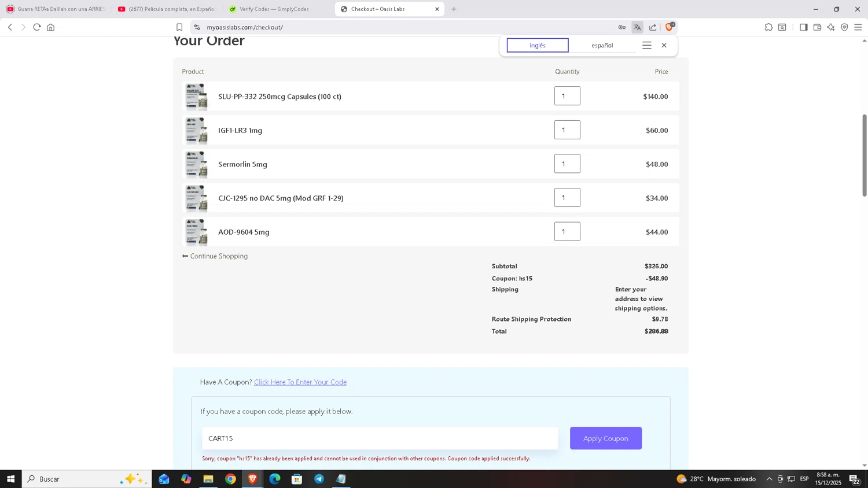This screenshot has width=868, height=488.
Task: Open the Brave Wallet icon
Action: tap(817, 27)
